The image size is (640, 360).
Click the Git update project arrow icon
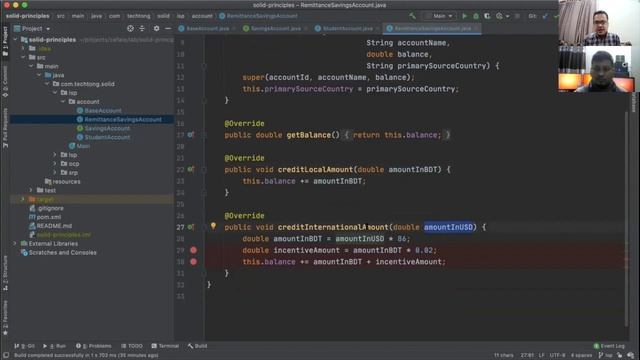(x=545, y=16)
